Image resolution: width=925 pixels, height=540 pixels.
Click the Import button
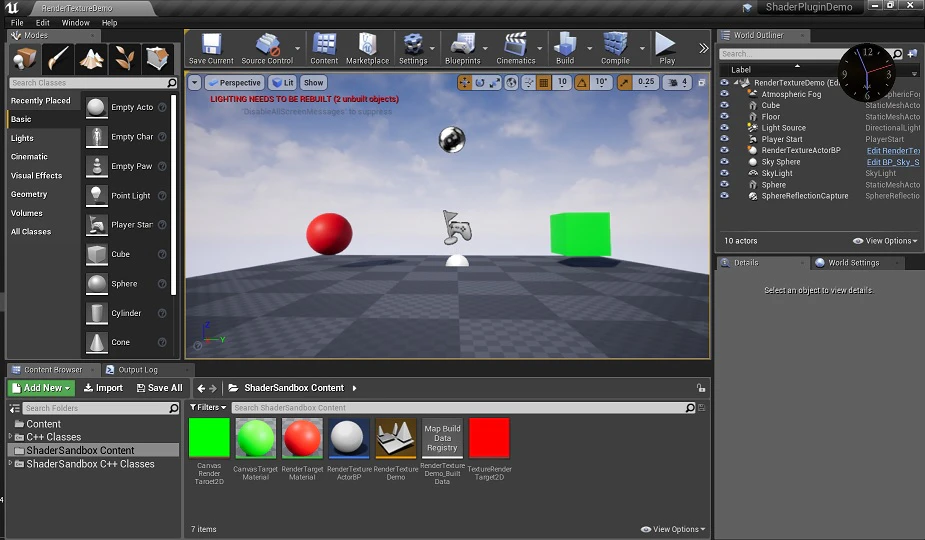tap(103, 388)
